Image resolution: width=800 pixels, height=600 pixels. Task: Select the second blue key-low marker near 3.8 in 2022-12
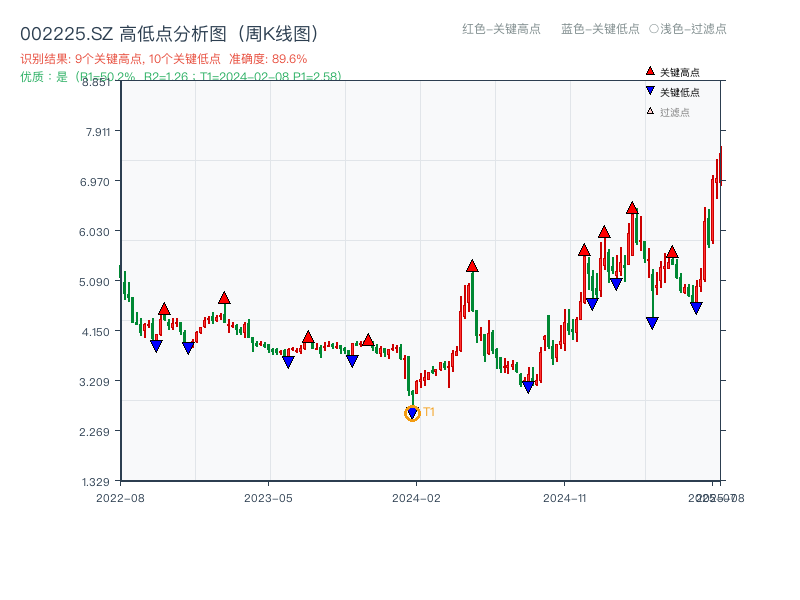[188, 348]
